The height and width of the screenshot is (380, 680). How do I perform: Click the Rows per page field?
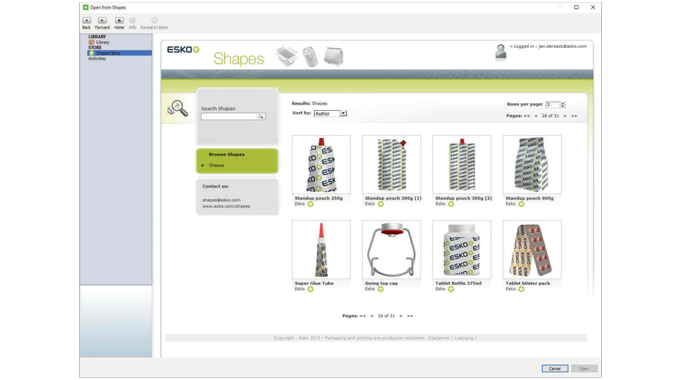pos(553,105)
